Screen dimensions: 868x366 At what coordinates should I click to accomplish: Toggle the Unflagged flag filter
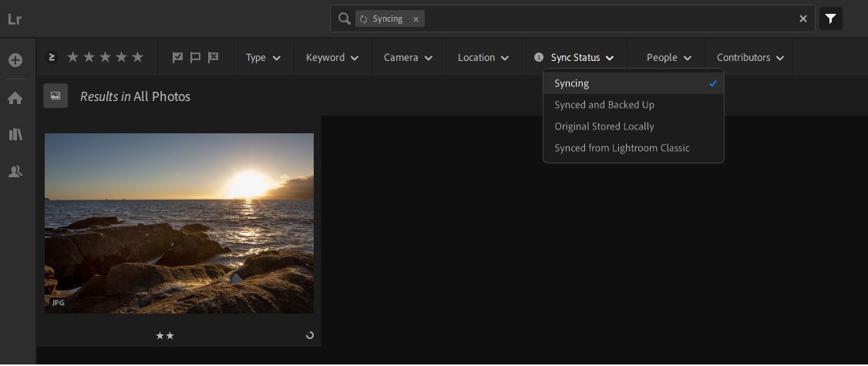[x=195, y=57]
